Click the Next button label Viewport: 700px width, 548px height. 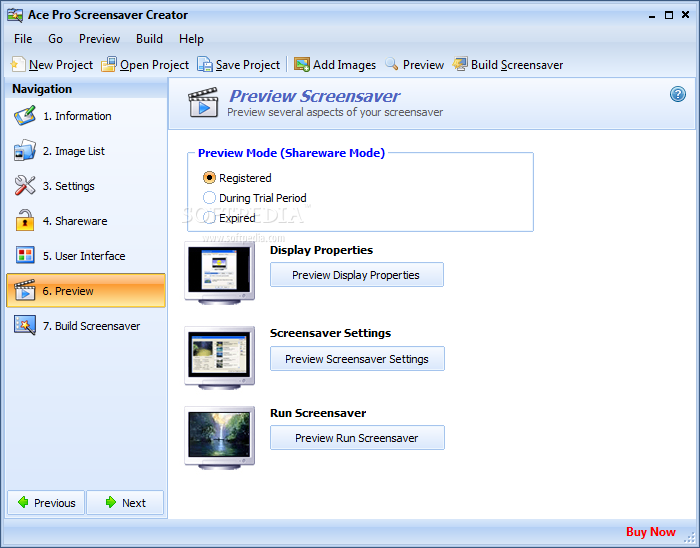(x=134, y=503)
